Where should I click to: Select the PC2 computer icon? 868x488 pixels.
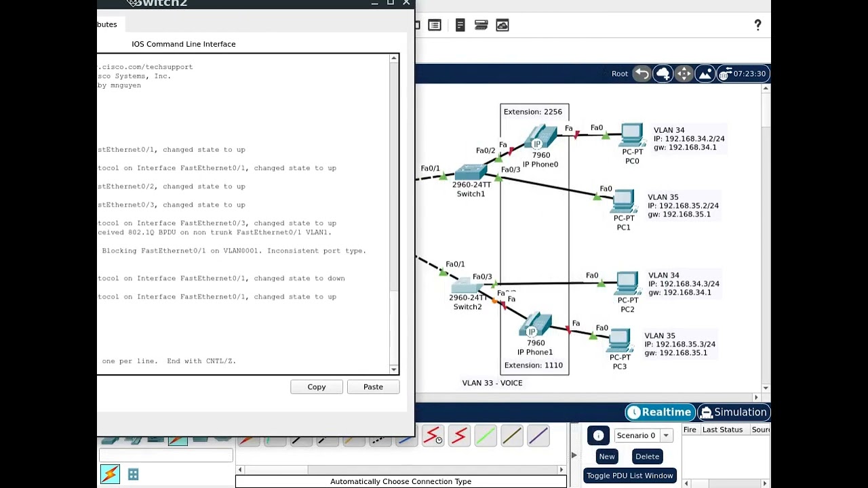point(627,283)
